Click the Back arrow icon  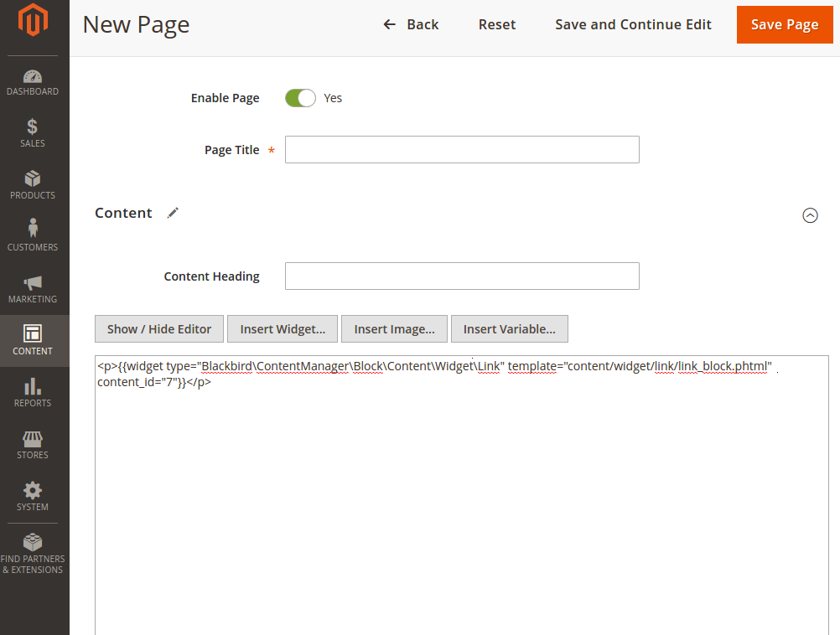coord(390,24)
